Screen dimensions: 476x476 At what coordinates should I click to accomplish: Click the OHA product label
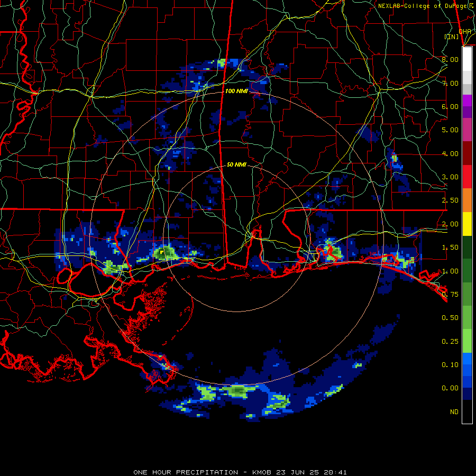point(465,32)
